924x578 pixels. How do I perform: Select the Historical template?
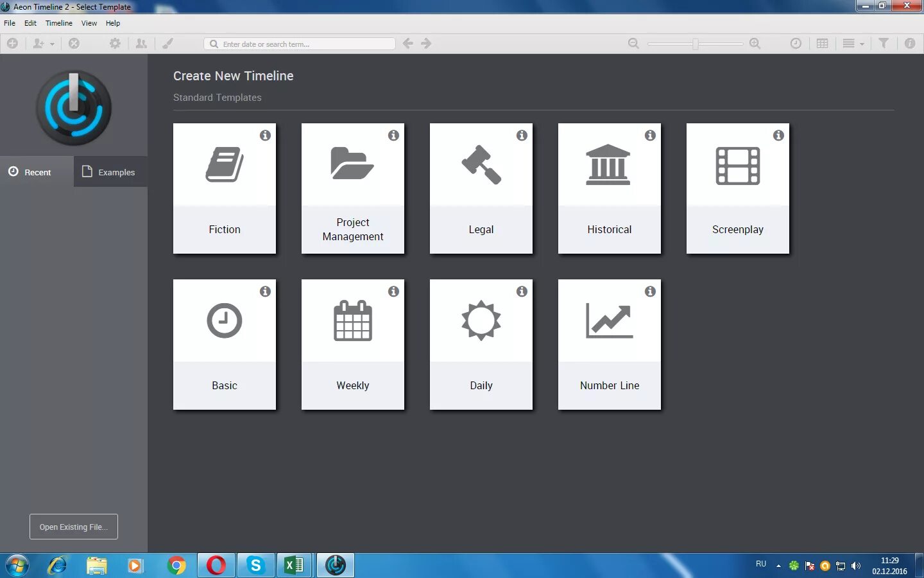click(x=610, y=188)
